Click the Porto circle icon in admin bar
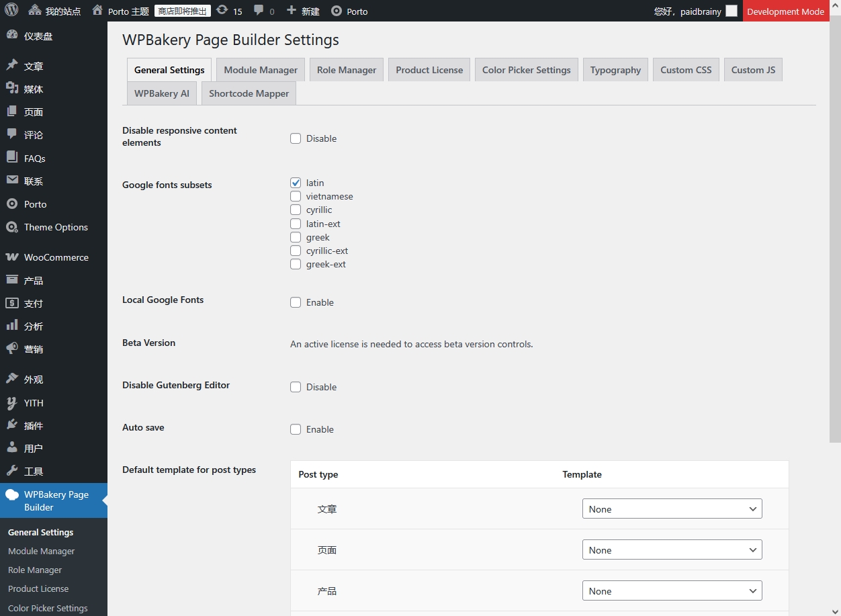This screenshot has width=841, height=616. [337, 11]
